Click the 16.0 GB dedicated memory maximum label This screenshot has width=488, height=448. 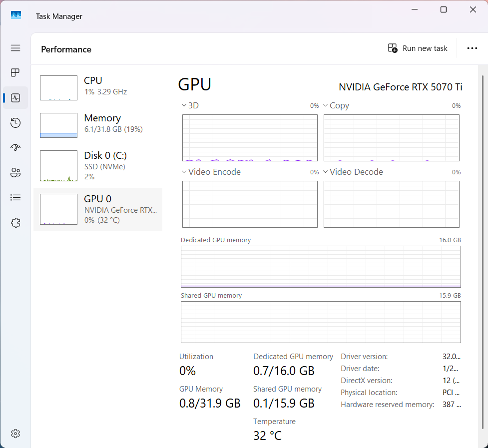click(450, 240)
